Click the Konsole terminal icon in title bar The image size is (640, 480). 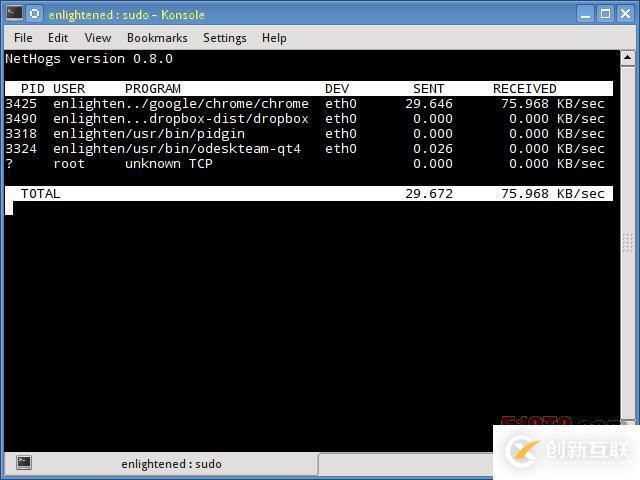pyautogui.click(x=14, y=13)
